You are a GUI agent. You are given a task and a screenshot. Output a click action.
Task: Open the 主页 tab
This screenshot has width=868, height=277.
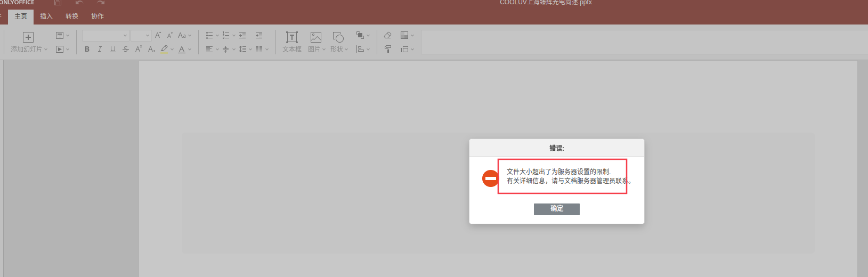pos(21,17)
